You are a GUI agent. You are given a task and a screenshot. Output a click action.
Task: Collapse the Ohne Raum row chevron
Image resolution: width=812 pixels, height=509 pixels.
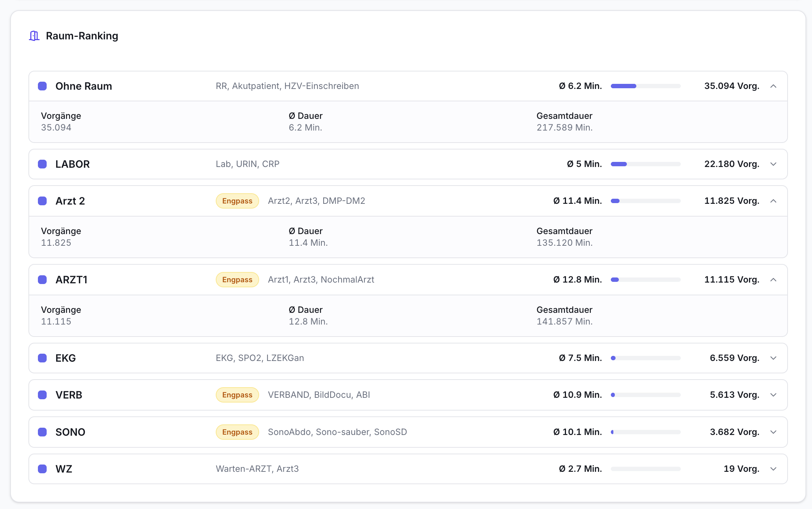coord(773,86)
